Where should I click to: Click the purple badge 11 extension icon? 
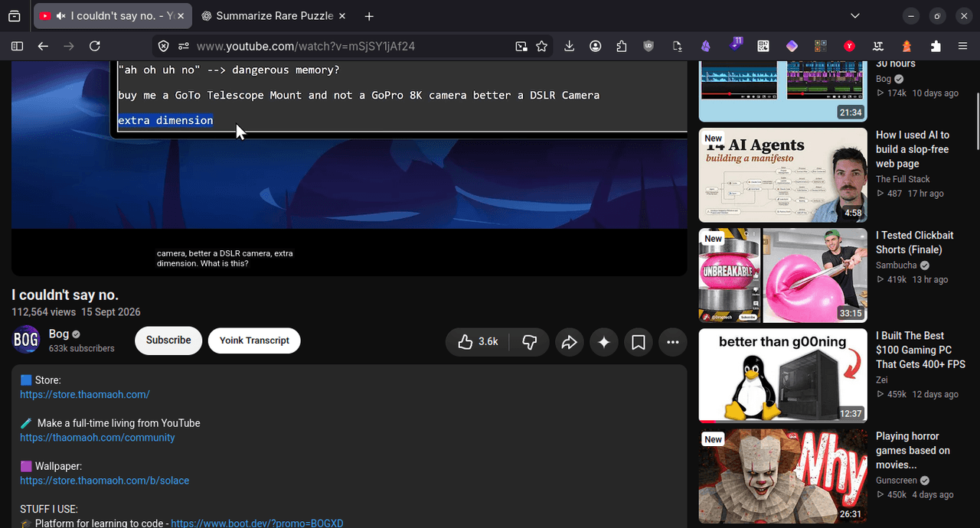[x=736, y=44]
